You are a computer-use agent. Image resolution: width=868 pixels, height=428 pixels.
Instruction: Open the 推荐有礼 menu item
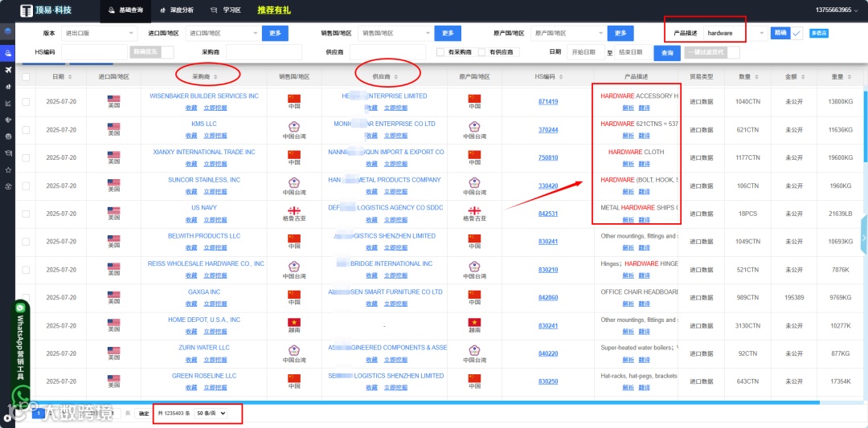pyautogui.click(x=274, y=10)
